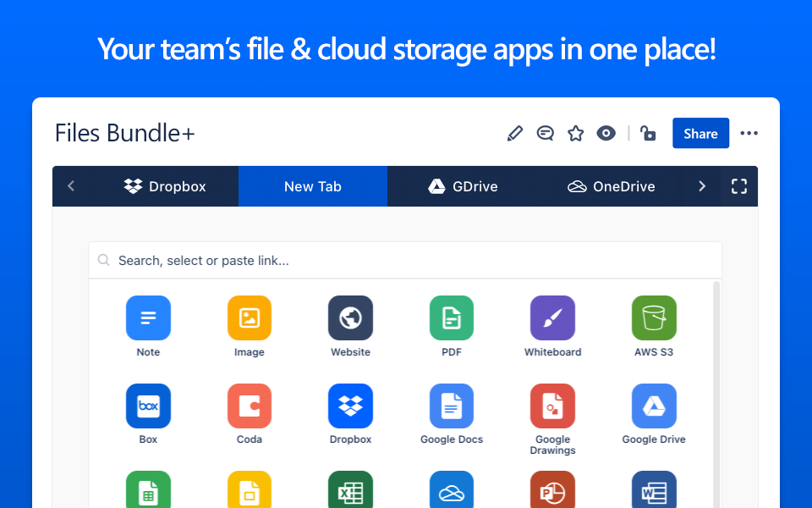Pick the PowerPoint app icon
The image size is (812, 508).
(552, 489)
